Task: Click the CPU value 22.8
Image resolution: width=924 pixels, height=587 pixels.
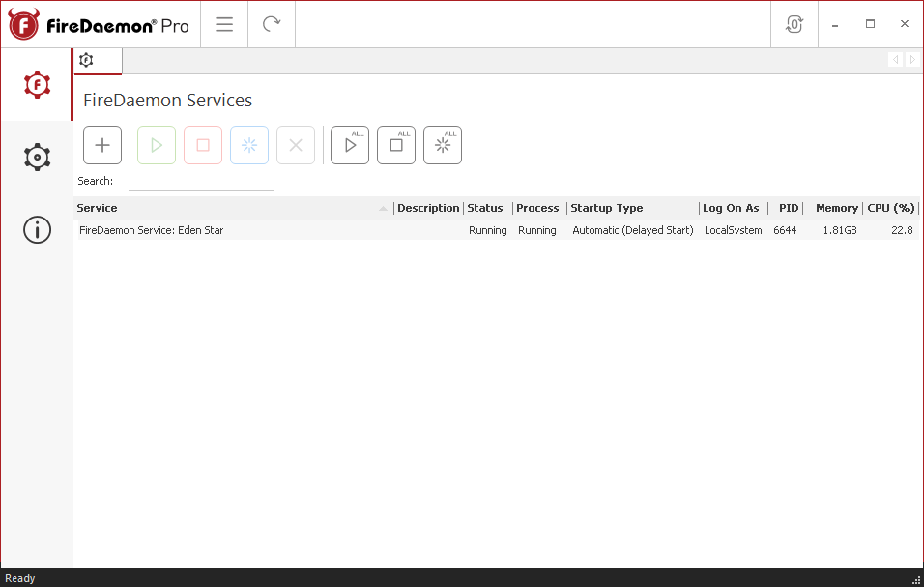Action: [902, 230]
